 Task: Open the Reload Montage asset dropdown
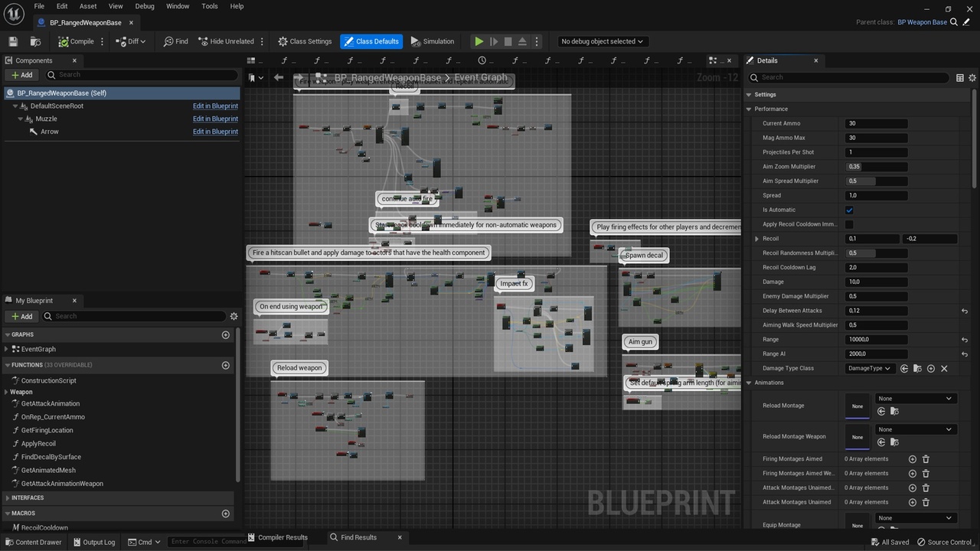(915, 399)
